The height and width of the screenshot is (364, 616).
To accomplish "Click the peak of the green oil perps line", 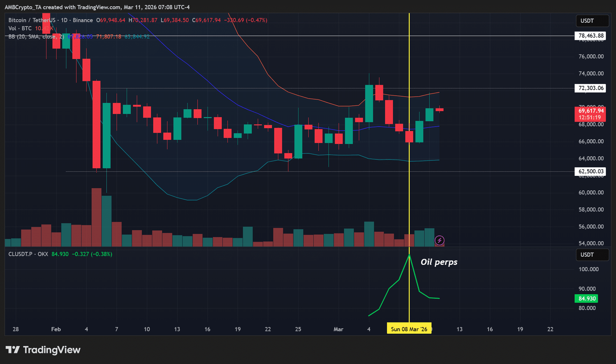I will [x=409, y=255].
